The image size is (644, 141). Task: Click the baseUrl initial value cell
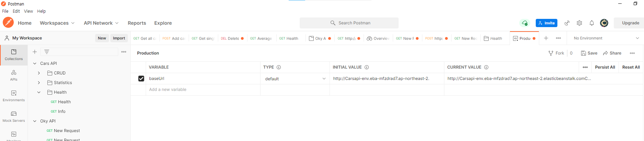[387, 79]
